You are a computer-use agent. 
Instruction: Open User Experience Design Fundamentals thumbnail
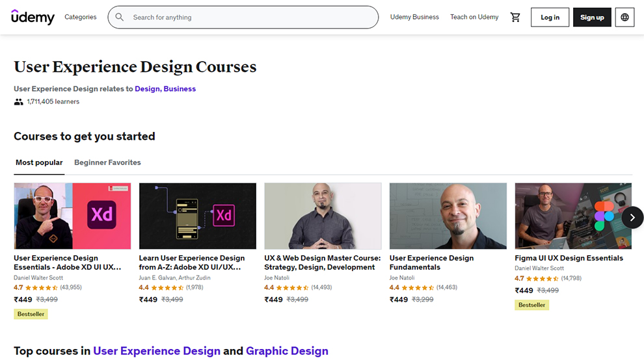pos(448,216)
